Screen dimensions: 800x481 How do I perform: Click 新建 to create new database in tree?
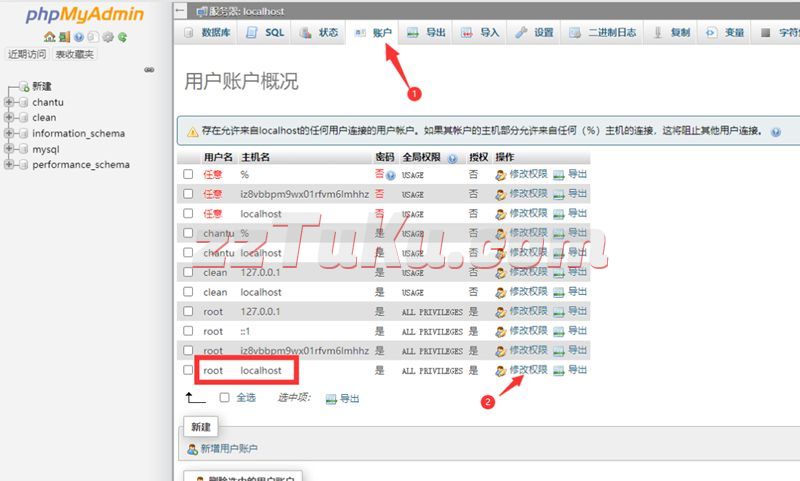(41, 87)
